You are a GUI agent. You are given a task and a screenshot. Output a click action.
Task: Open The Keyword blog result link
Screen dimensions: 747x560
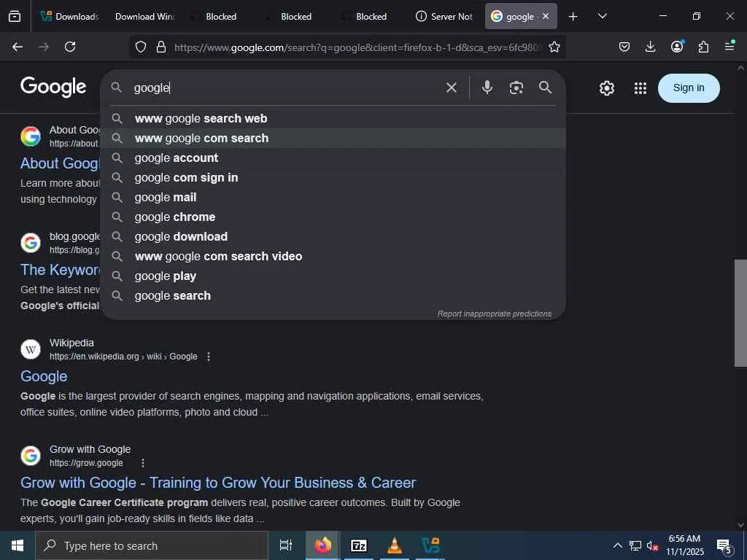tap(60, 270)
